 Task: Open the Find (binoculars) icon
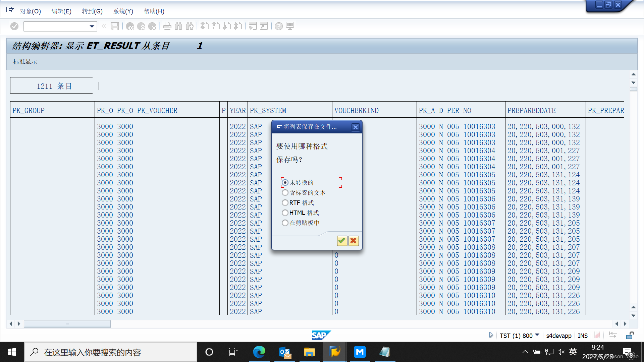coord(178,26)
